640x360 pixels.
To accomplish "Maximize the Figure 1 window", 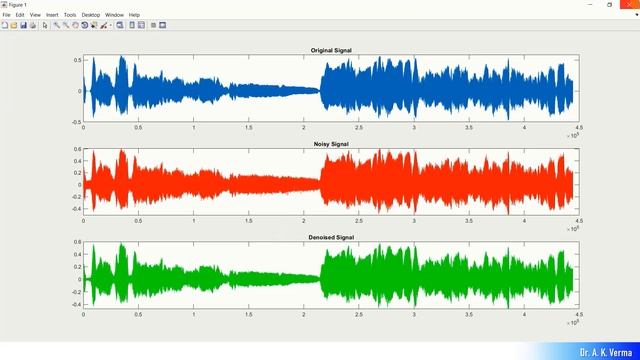I will 609,4.
